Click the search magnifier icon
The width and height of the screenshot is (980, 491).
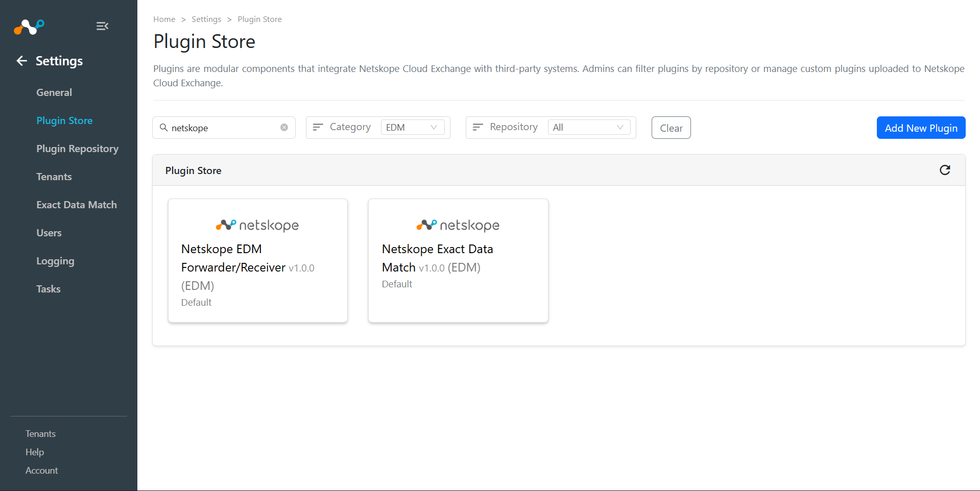click(163, 128)
